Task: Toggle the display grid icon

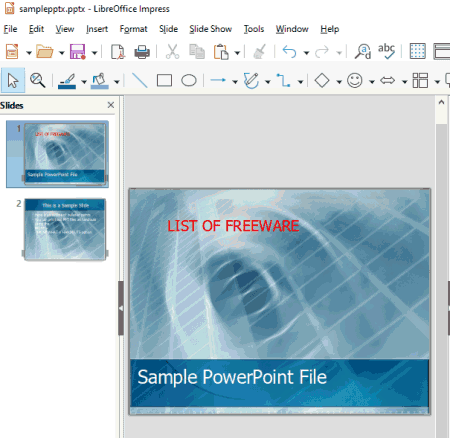Action: [x=417, y=52]
